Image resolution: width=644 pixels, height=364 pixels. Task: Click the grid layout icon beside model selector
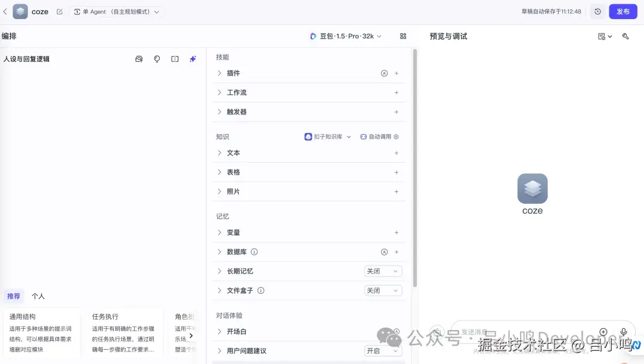coord(403,36)
